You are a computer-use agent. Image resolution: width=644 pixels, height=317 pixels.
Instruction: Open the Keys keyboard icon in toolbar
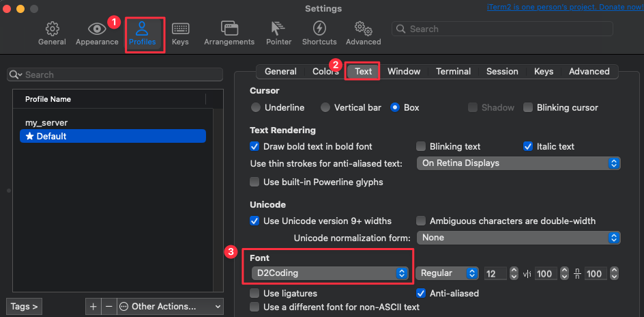[x=180, y=29]
